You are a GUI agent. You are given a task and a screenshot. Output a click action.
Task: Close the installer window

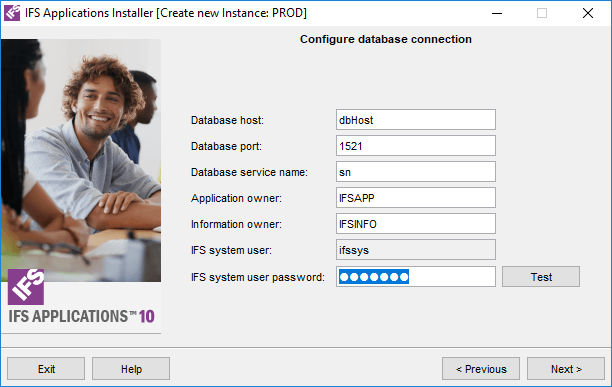tap(588, 13)
